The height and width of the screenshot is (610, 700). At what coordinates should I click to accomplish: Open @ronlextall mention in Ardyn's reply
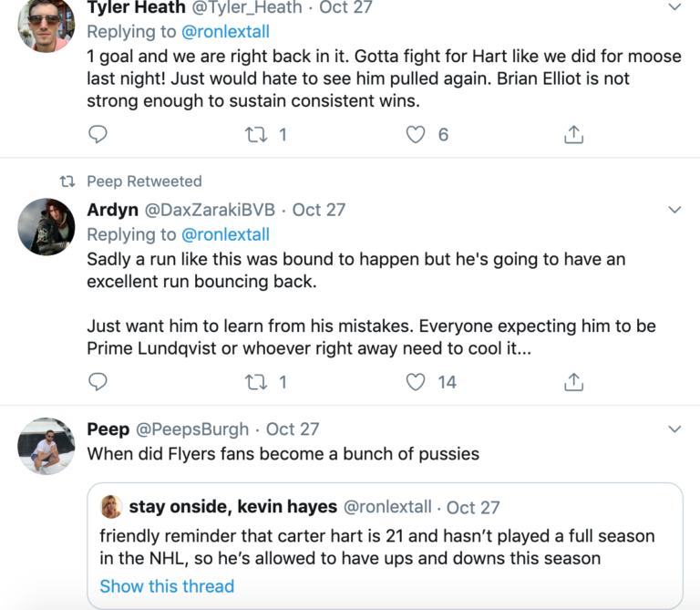tap(226, 234)
